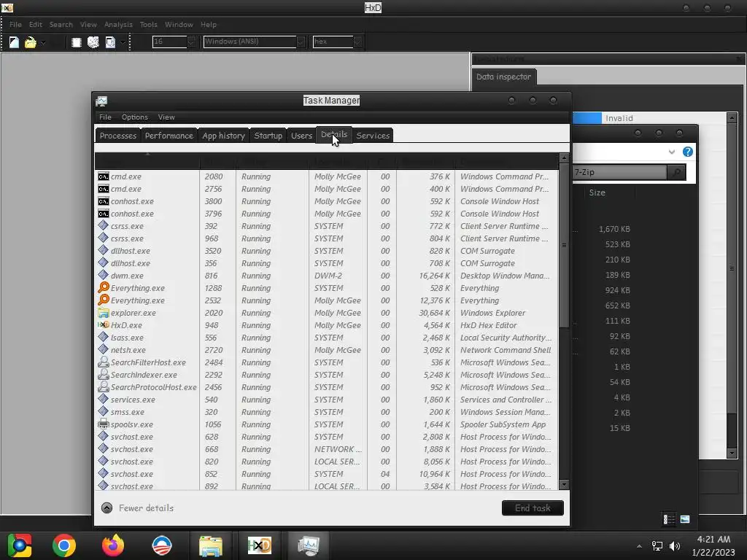Open the HxD File menu
Viewport: 747px width, 560px height.
pos(16,24)
